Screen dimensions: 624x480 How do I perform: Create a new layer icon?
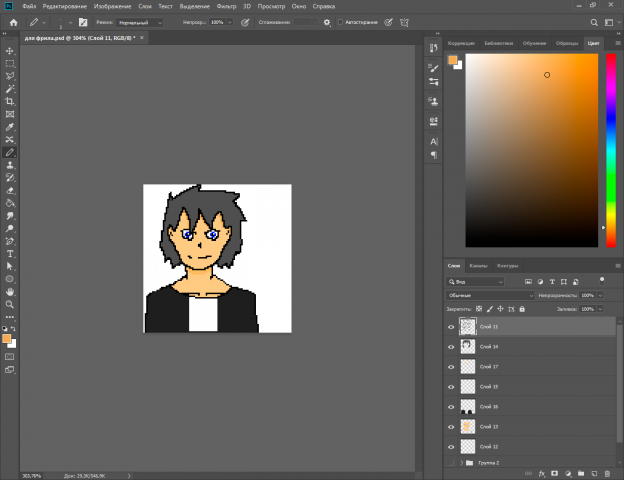(594, 474)
